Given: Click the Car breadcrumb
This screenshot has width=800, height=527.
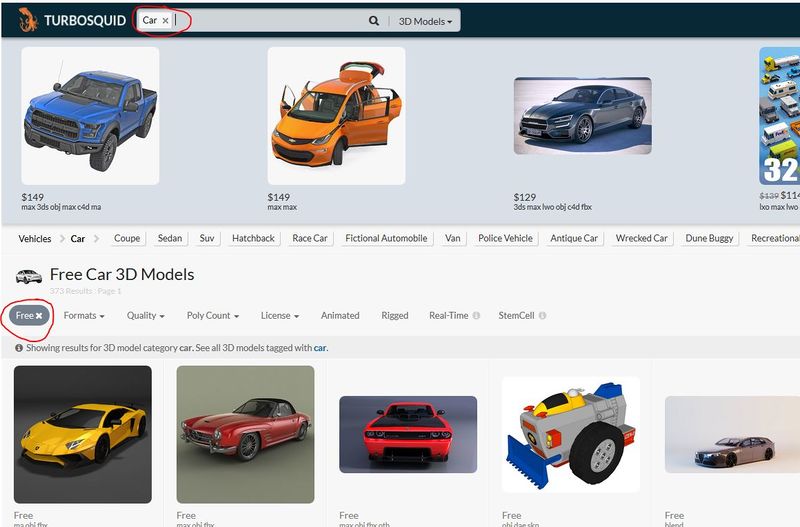Looking at the screenshot, I should point(78,239).
